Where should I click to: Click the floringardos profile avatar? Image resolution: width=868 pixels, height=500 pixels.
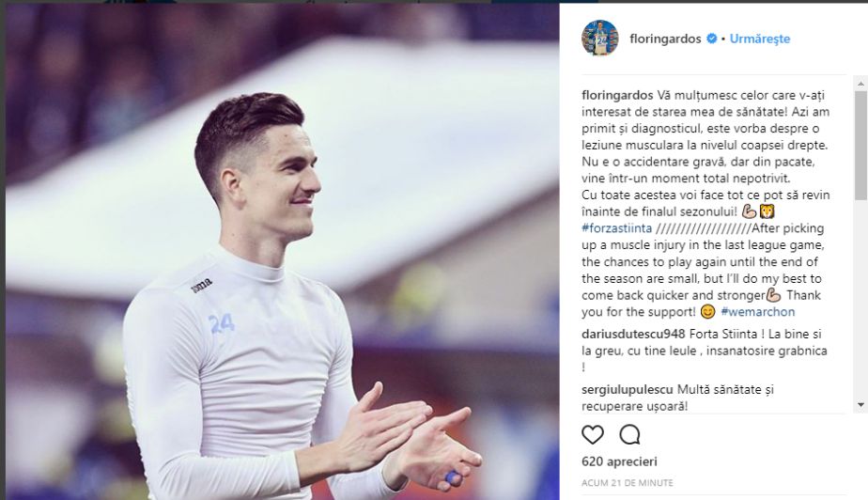[599, 39]
